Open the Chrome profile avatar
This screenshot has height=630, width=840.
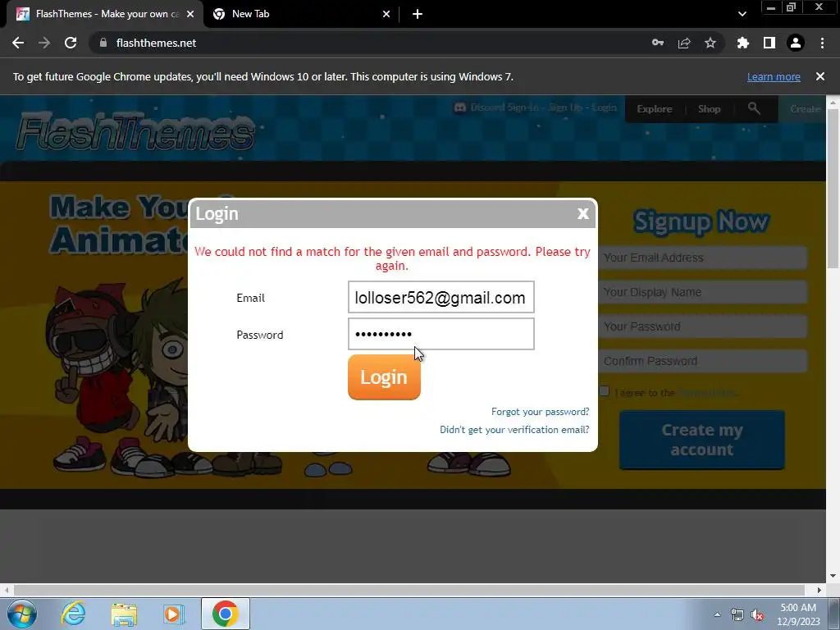796,43
